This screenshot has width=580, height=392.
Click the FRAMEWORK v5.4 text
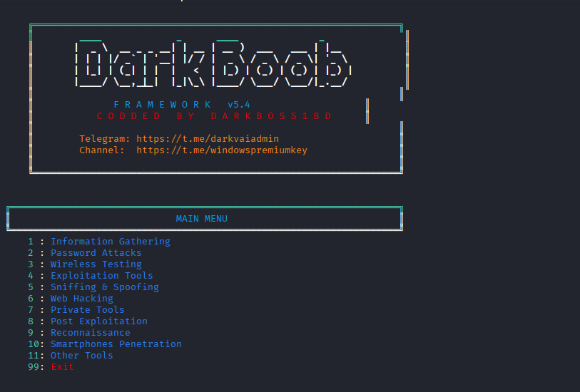click(182, 105)
